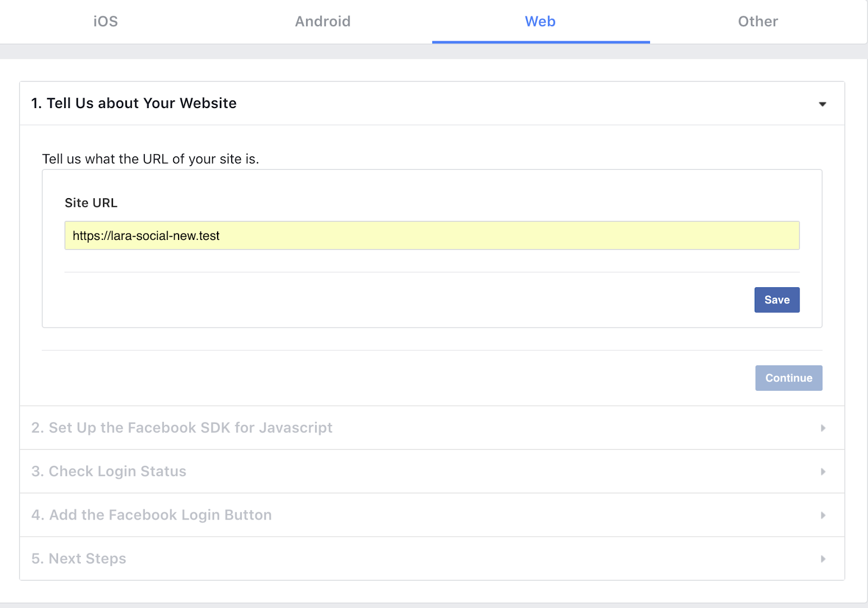Open step 5 Next Steps heading
Viewport: 868px width, 608px height.
pos(79,559)
